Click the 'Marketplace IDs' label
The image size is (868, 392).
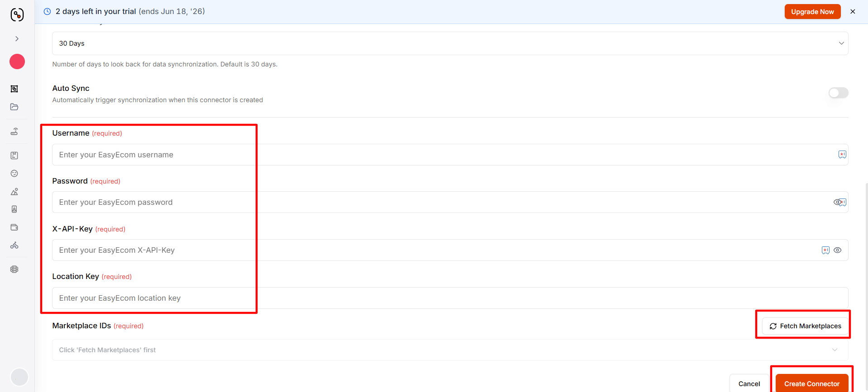tap(81, 326)
